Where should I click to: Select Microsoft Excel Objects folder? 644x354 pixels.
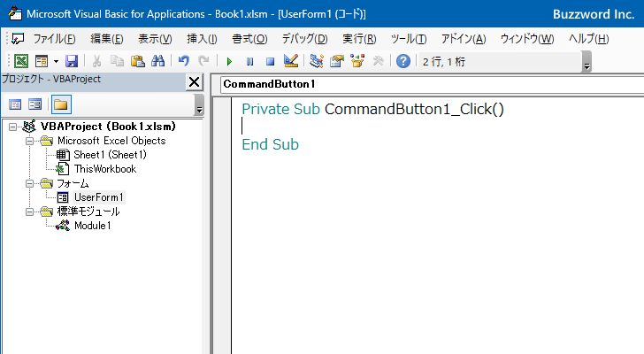(111, 141)
